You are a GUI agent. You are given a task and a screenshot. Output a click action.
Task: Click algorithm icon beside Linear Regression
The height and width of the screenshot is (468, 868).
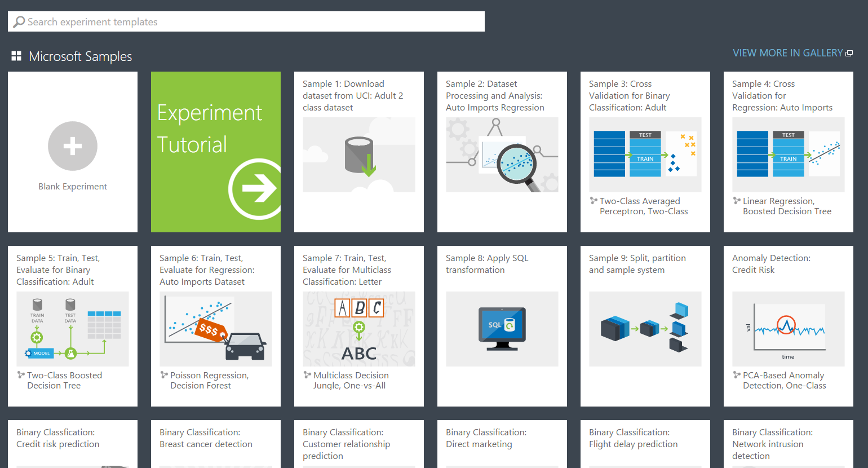coord(737,201)
